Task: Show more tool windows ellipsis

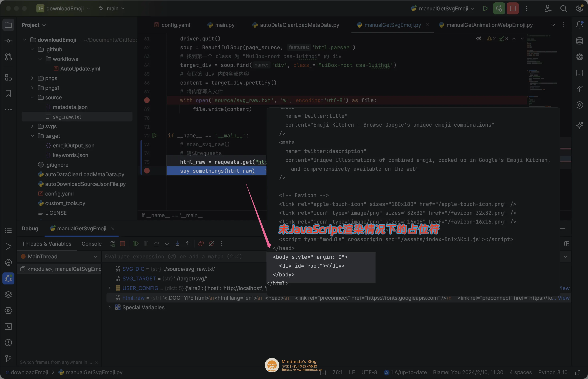Action: coord(8,109)
